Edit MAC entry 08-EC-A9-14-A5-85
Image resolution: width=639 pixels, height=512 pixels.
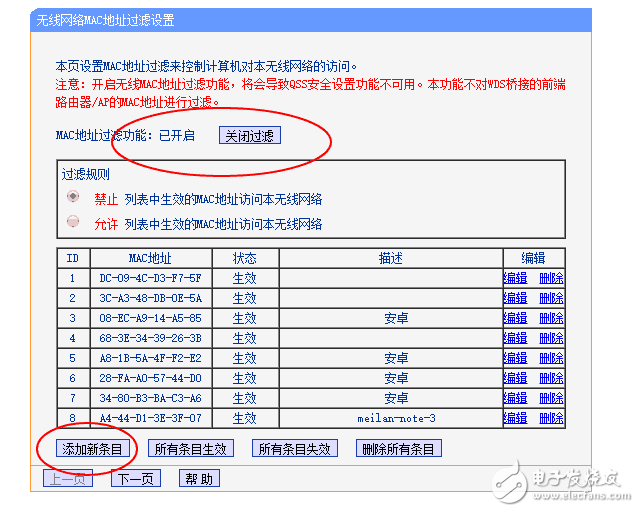click(515, 318)
